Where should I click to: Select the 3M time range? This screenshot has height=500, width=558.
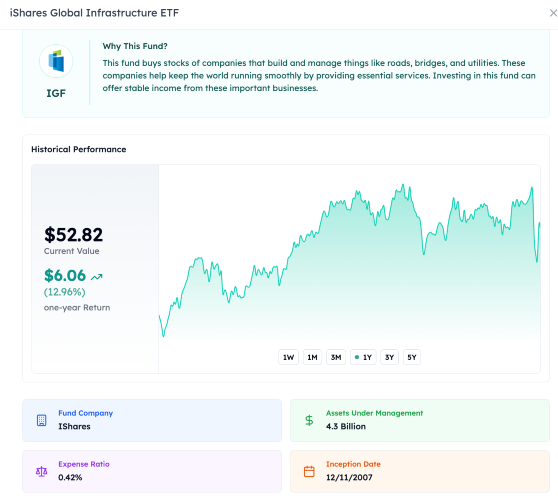coord(336,357)
